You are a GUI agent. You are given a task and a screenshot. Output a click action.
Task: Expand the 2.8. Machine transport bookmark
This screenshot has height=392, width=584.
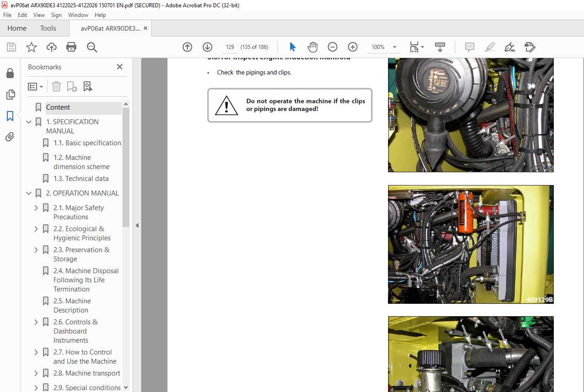pyautogui.click(x=37, y=373)
